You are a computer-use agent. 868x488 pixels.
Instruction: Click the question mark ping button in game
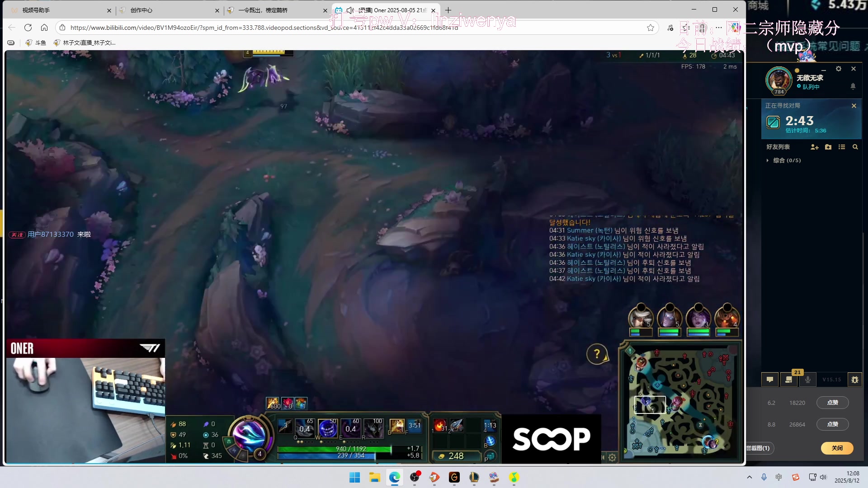coord(597,354)
